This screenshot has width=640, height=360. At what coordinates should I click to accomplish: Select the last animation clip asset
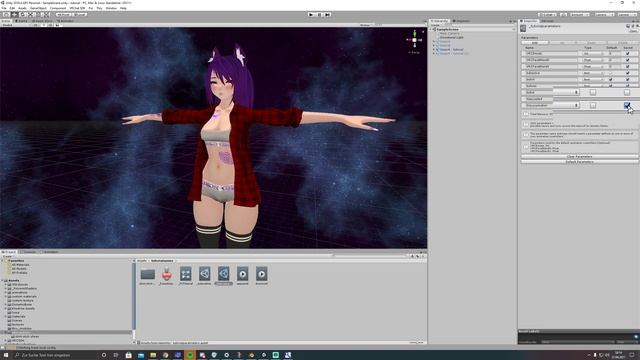(262, 274)
